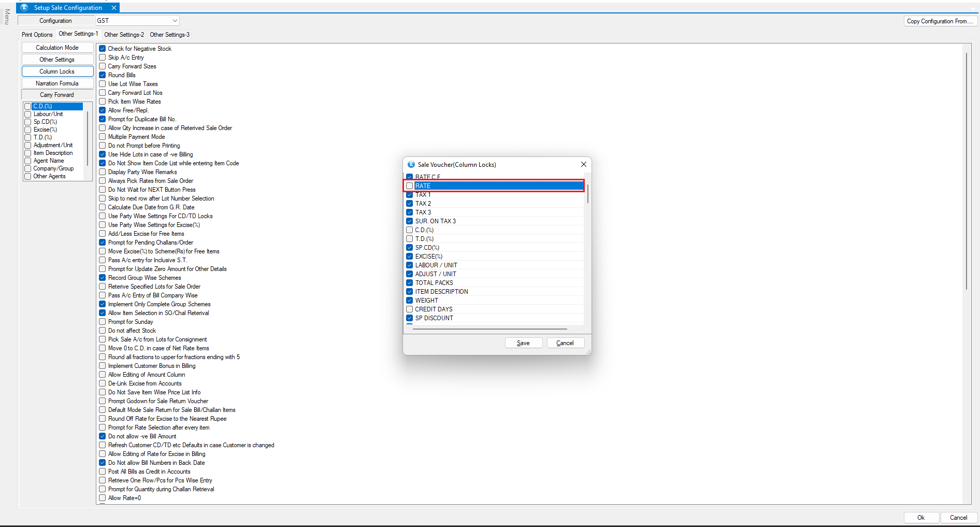Viewport: 980px width, 527px height.
Task: Close the Sale Voucher Column Locks dialog
Action: (x=583, y=164)
